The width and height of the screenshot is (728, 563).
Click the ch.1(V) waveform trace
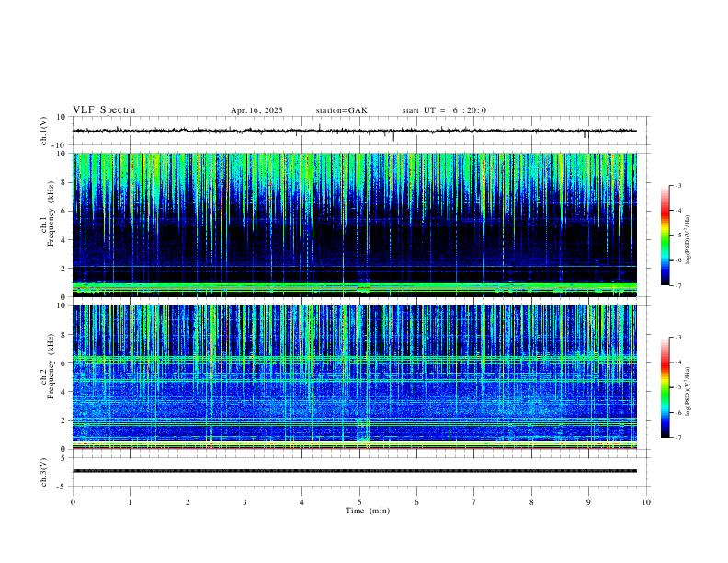point(355,131)
